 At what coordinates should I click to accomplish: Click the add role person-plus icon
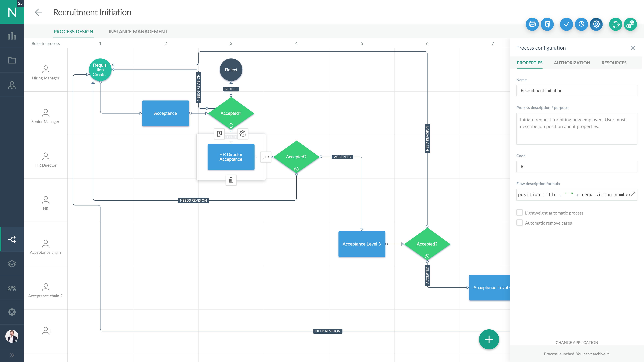[46, 331]
